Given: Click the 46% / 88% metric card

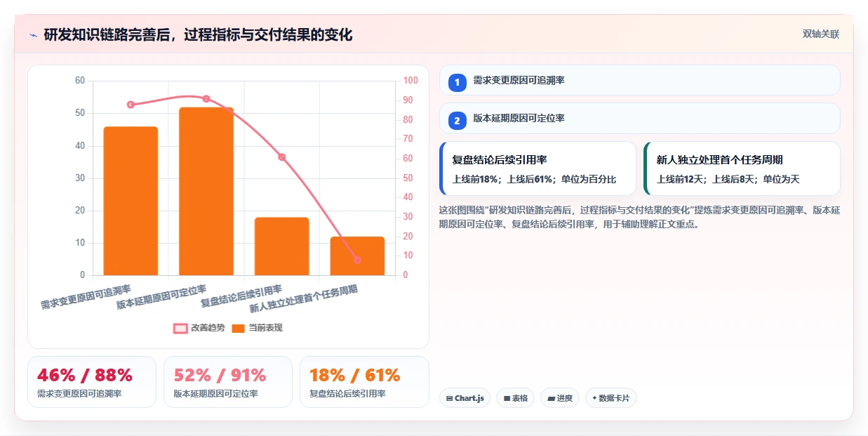Looking at the screenshot, I should 91,382.
